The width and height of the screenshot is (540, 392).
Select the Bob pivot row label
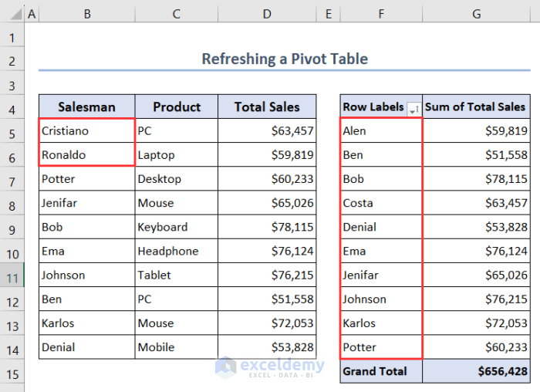[381, 179]
